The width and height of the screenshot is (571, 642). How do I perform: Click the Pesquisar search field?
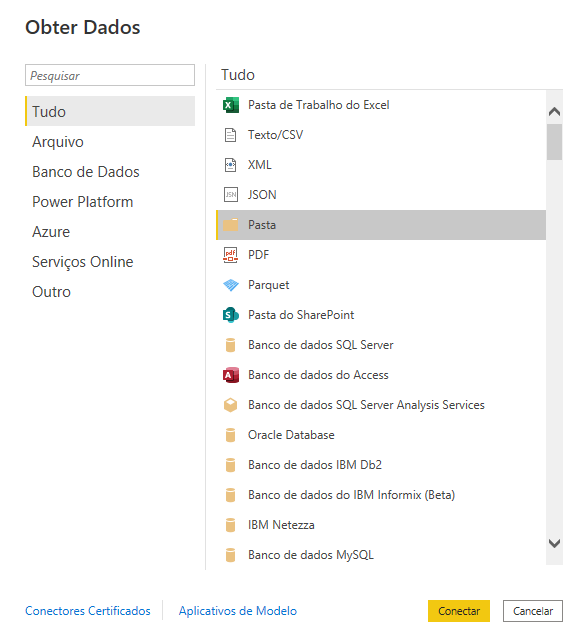110,75
